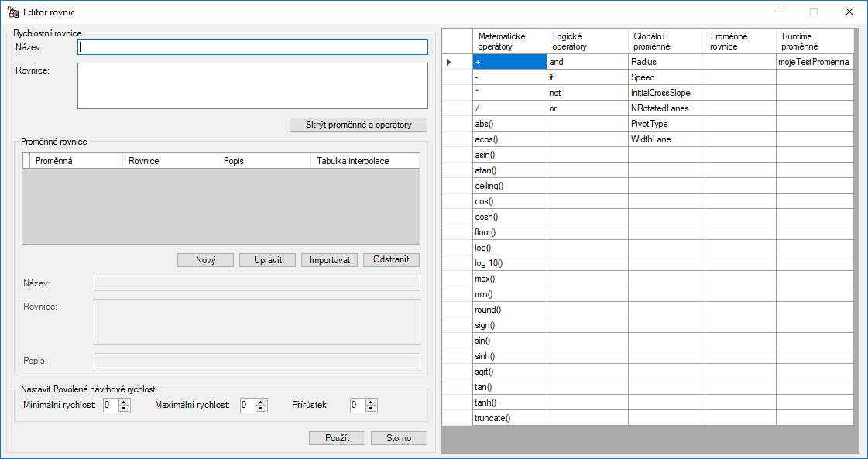Select the asin() function cell
Viewport: 868px width, 459px height.
[x=509, y=155]
